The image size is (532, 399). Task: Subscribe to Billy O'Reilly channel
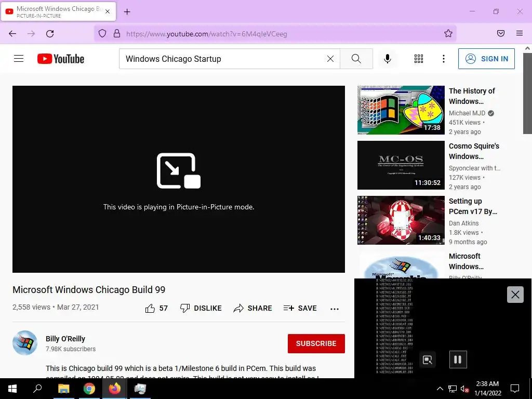[316, 343]
